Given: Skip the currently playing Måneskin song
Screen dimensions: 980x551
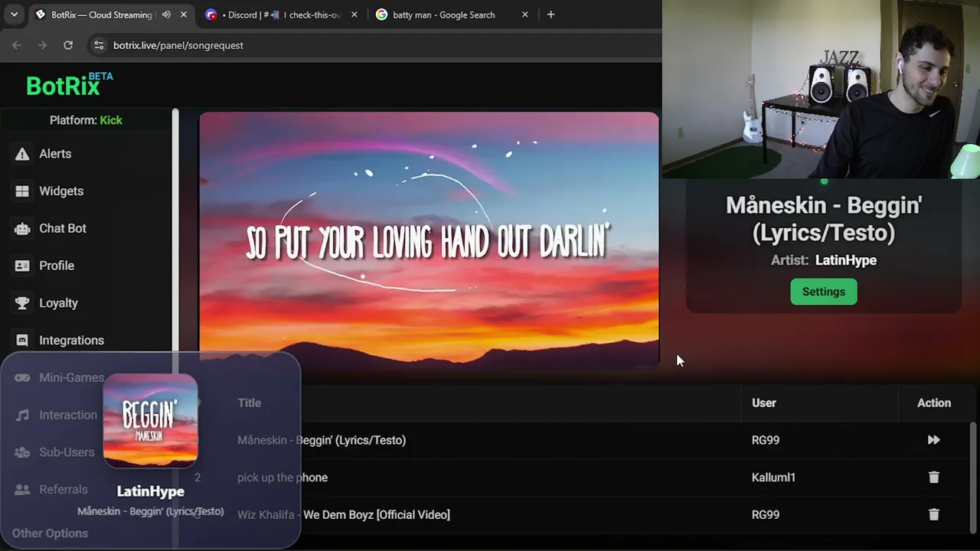Looking at the screenshot, I should click(x=933, y=440).
